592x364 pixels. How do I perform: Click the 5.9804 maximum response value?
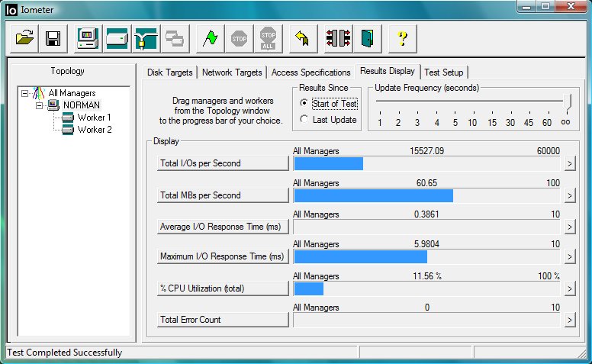coord(426,244)
